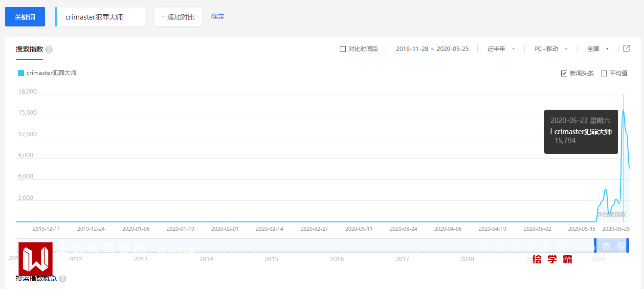
Task: Click the 9,000 y-axis label
Action: click(26, 155)
